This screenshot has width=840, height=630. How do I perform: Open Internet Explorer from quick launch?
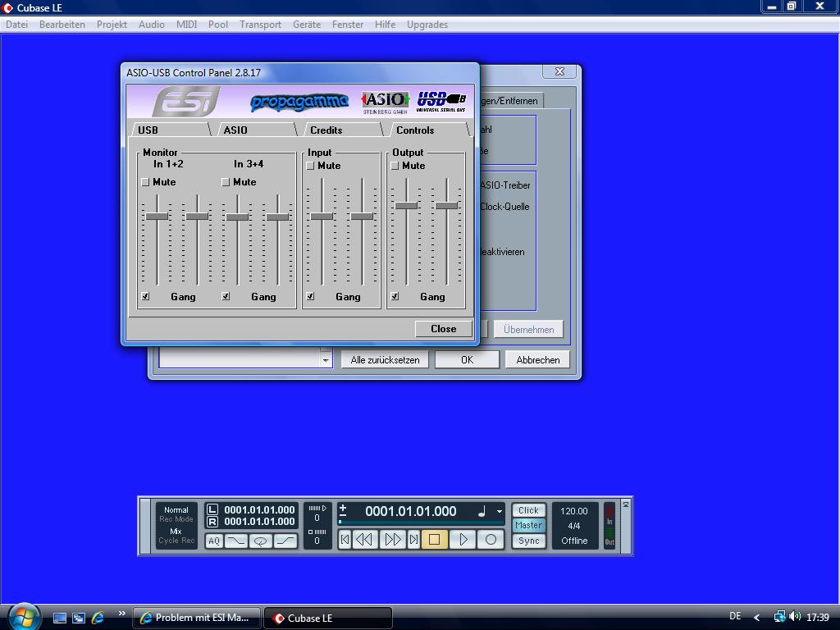(98, 618)
